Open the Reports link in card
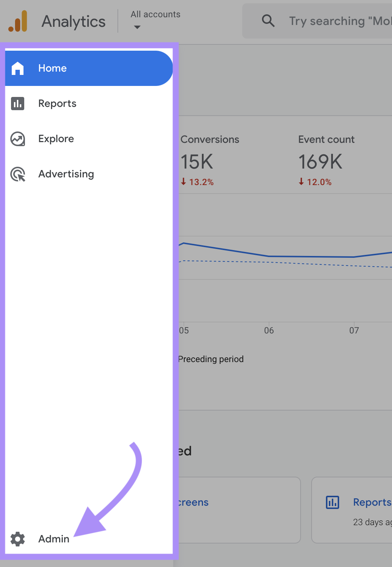392x567 pixels. [x=371, y=502]
